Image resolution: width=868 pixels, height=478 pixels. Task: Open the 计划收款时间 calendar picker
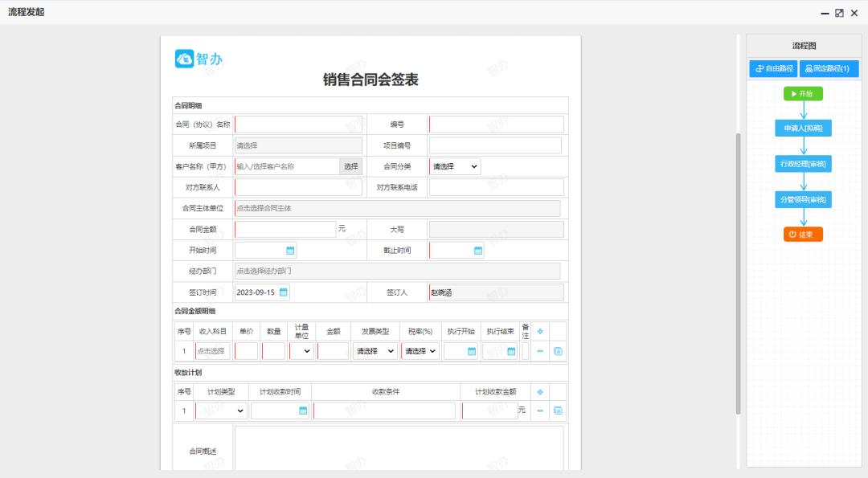pyautogui.click(x=301, y=410)
